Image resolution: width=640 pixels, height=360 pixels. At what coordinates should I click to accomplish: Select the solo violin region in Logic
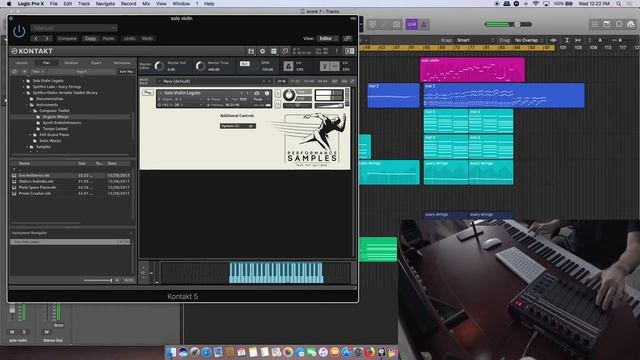pyautogui.click(x=472, y=69)
